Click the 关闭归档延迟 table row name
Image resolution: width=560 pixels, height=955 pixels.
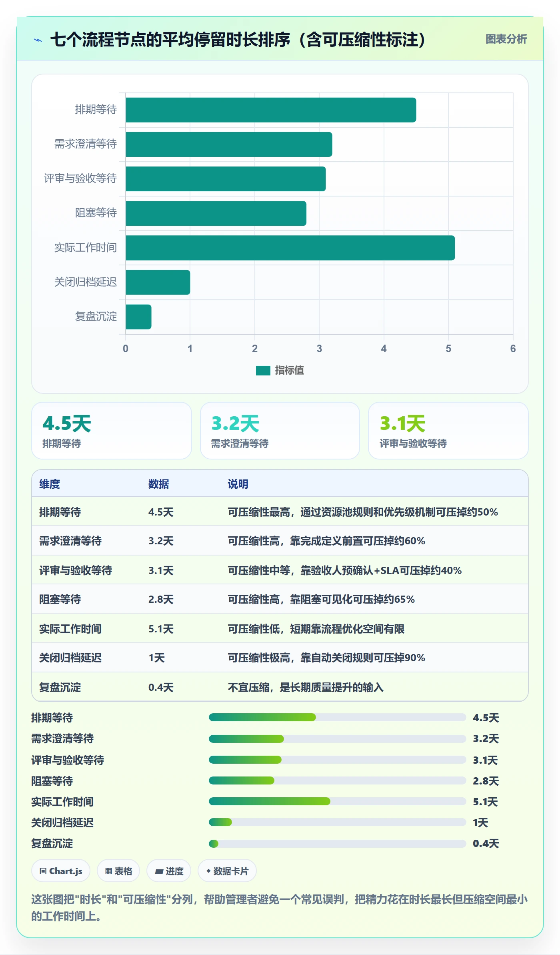click(70, 658)
